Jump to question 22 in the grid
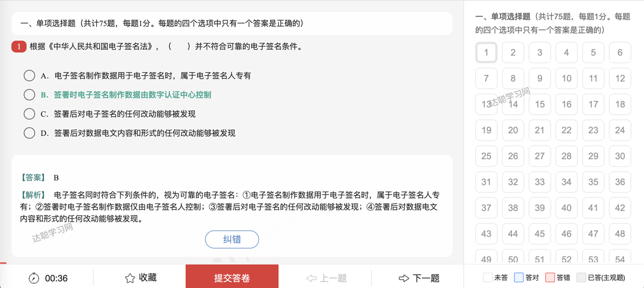This screenshot has width=644, height=288. pos(566,130)
